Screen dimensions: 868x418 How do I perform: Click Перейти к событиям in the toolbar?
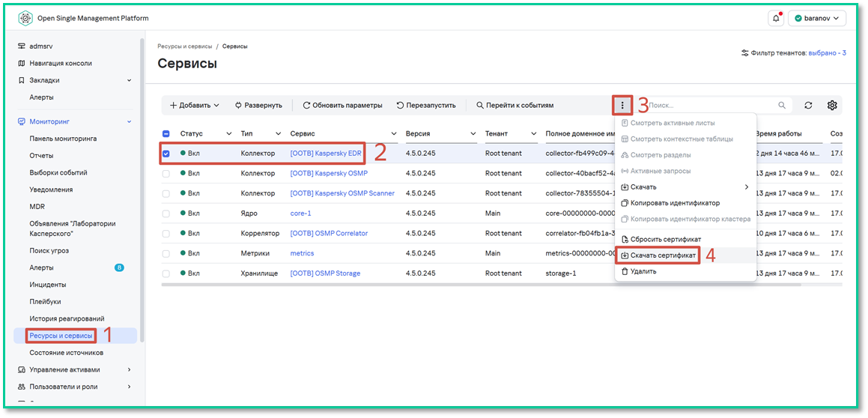click(x=515, y=105)
